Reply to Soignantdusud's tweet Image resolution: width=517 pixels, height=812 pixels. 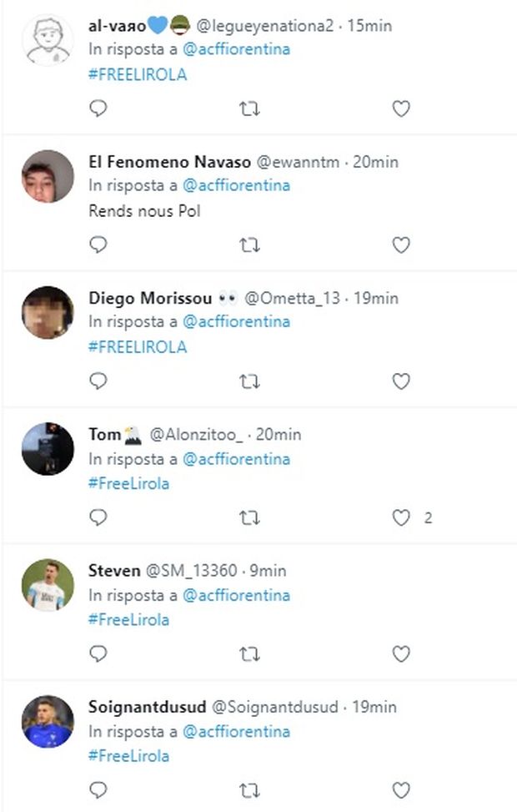click(x=98, y=790)
